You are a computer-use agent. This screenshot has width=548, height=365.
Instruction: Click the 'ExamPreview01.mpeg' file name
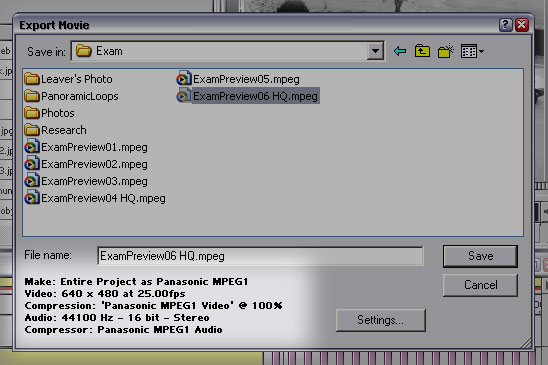(x=94, y=148)
